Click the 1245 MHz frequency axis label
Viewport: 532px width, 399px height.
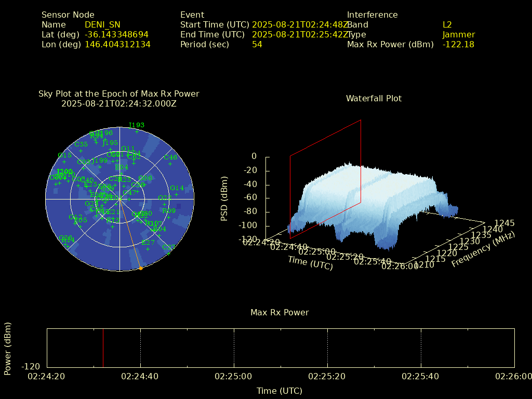pos(504,223)
